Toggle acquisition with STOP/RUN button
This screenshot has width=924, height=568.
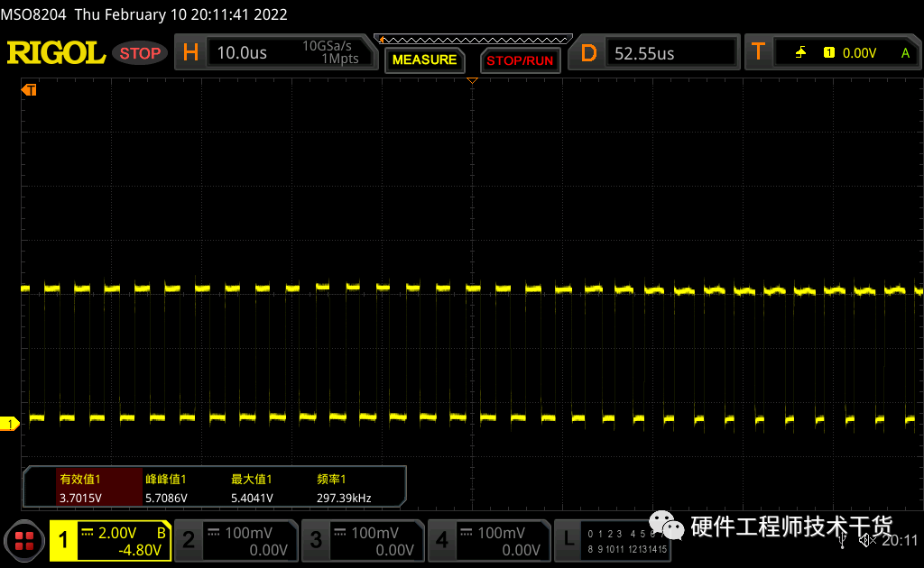(520, 60)
